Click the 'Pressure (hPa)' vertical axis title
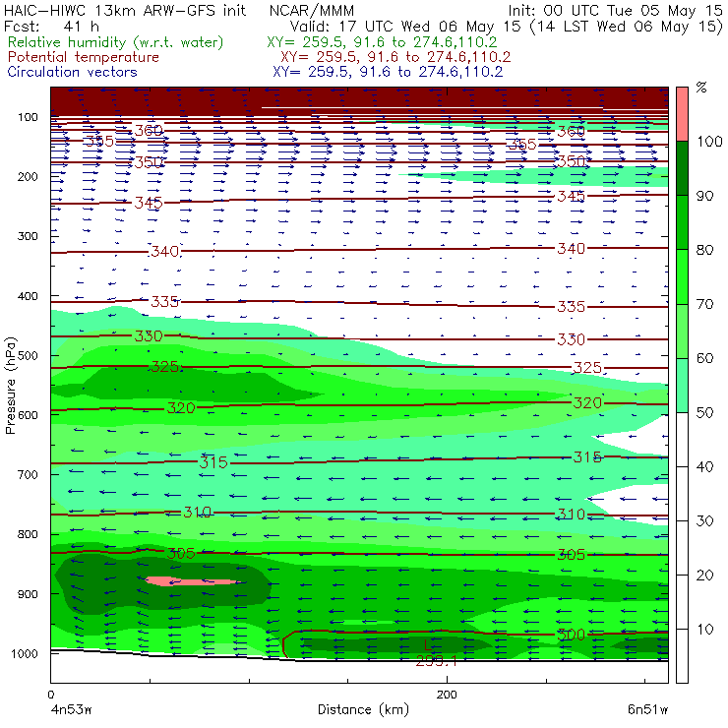This screenshot has height=728, width=728. [10, 386]
